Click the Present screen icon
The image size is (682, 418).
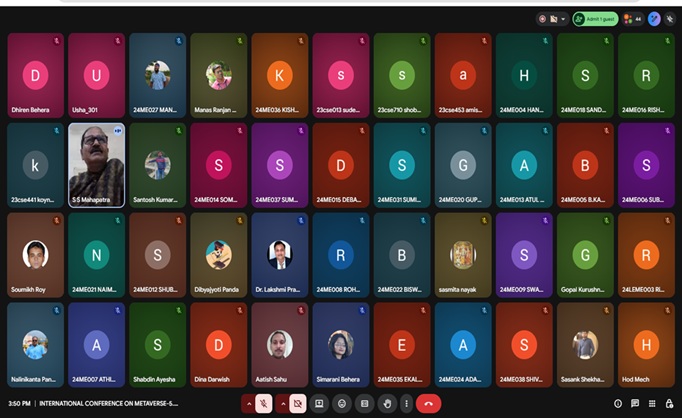tap(319, 403)
